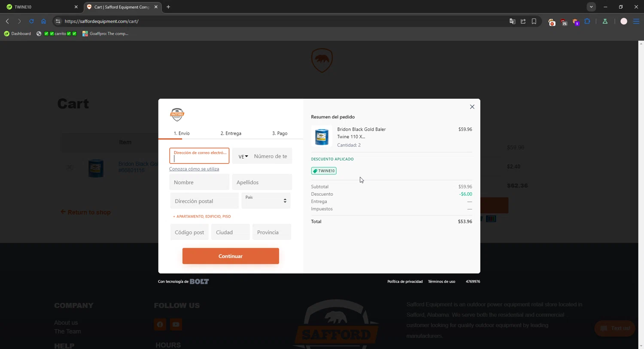Open the About us footer link
Screen dimensions: 644x349
(66, 323)
